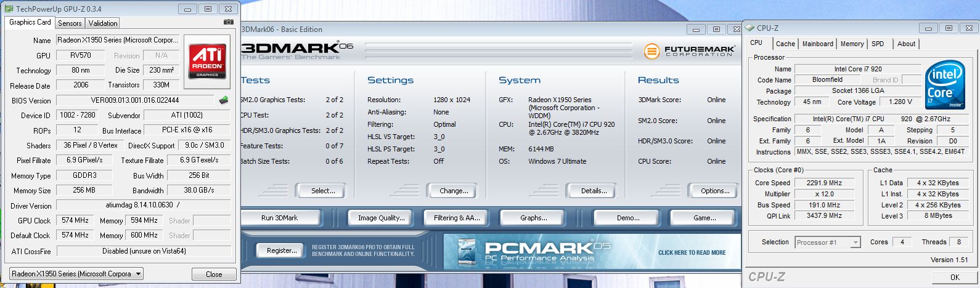Switch to the Validation tab in GPU-Z
Image resolution: width=980 pixels, height=288 pixels.
pos(103,23)
